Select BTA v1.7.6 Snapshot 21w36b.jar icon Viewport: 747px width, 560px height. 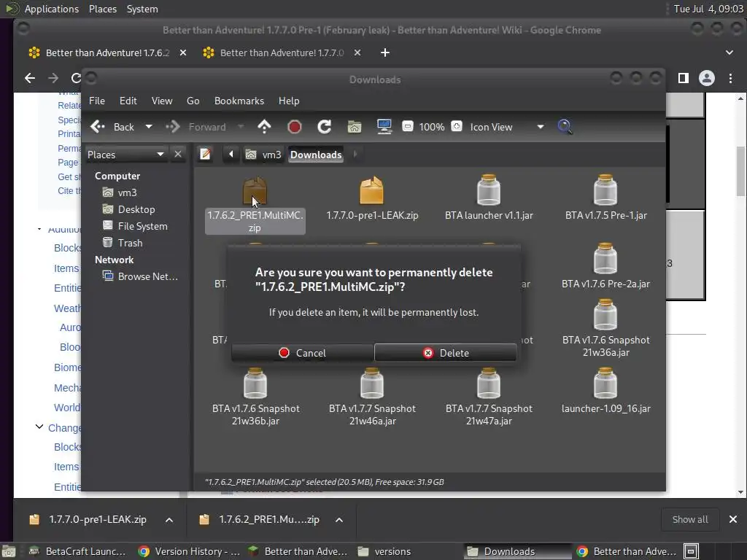(x=255, y=383)
